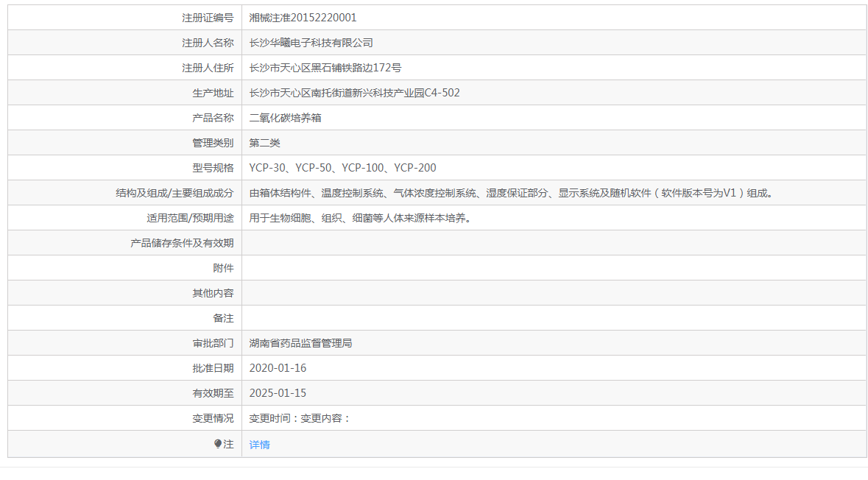The image size is (868, 480).
Task: Click the 管理类别 label
Action: coord(213,143)
